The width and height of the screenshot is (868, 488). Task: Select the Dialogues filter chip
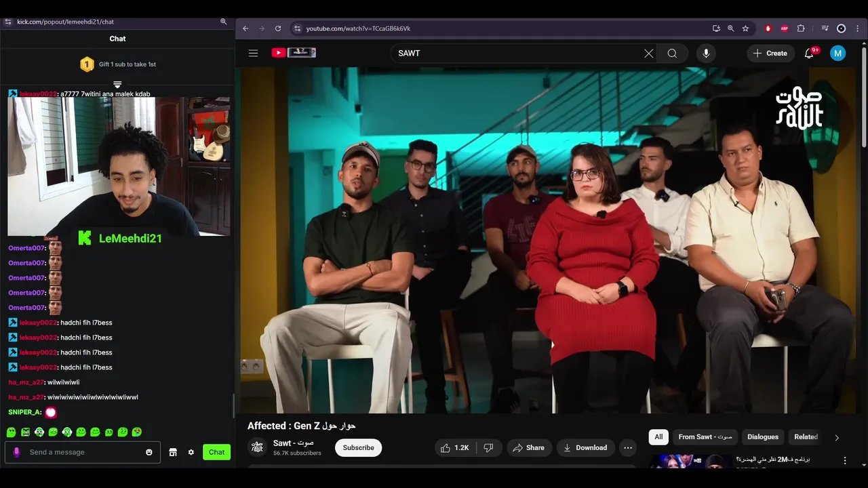[763, 437]
